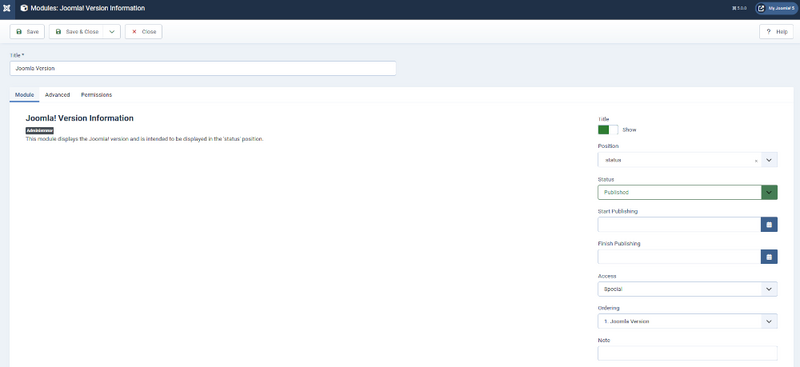Open the Access Special dropdown
The image size is (800, 367).
pyautogui.click(x=687, y=289)
